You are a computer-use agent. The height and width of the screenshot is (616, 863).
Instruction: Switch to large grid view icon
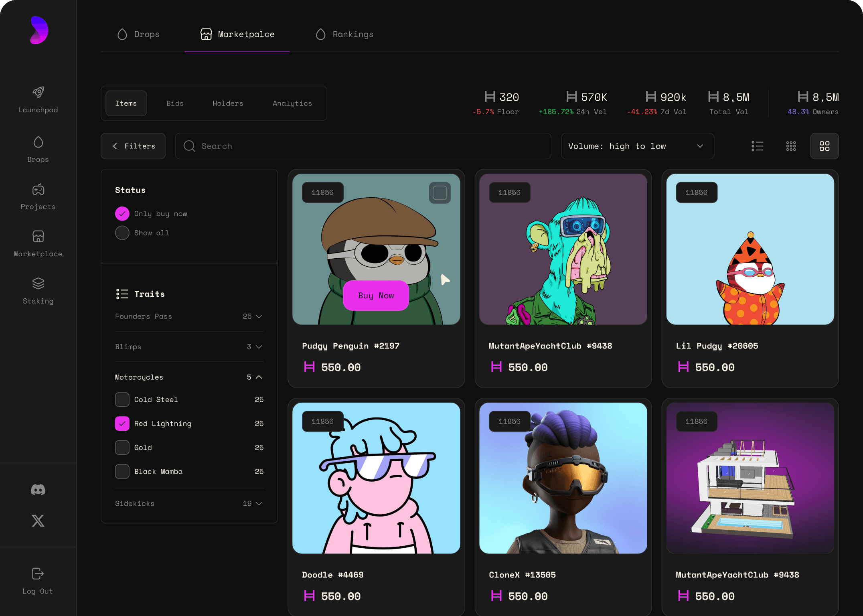coord(825,146)
